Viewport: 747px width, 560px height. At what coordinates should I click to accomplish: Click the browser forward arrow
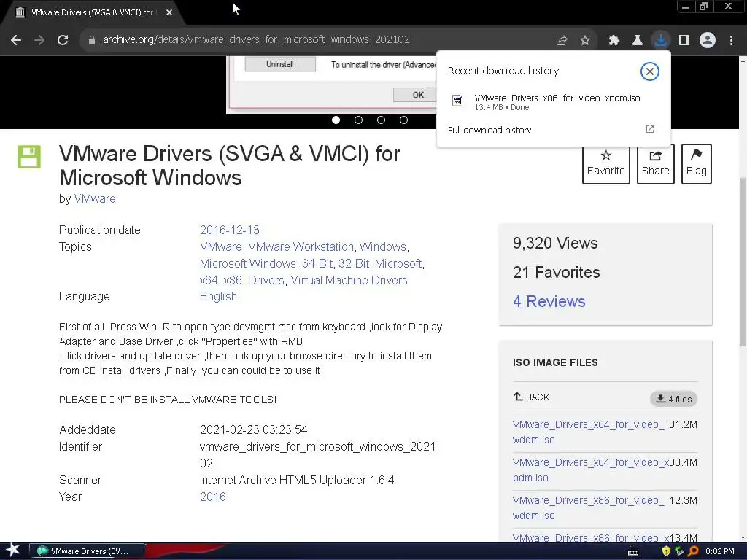(39, 40)
